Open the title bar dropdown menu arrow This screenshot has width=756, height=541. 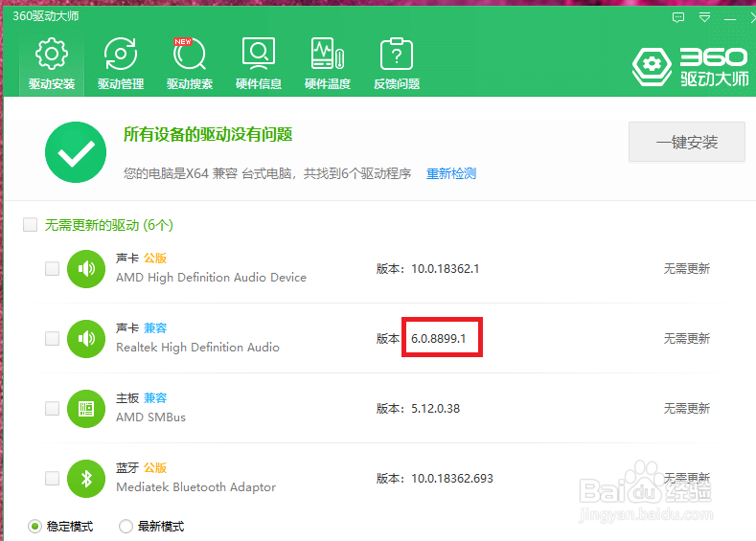click(704, 18)
